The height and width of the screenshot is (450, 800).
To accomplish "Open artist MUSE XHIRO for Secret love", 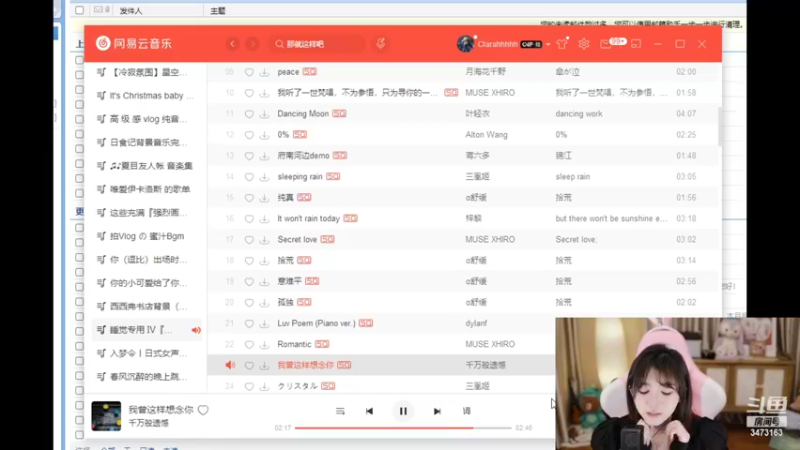I will tap(490, 239).
